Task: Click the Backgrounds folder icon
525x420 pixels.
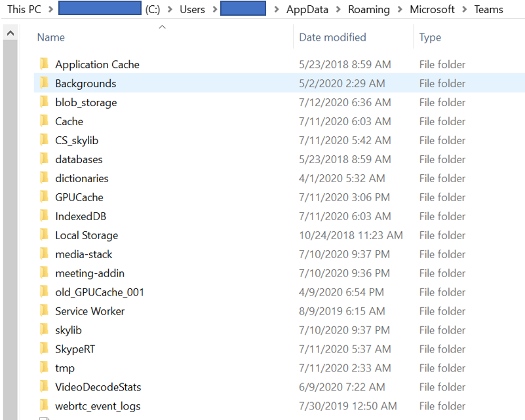Action: (44, 83)
